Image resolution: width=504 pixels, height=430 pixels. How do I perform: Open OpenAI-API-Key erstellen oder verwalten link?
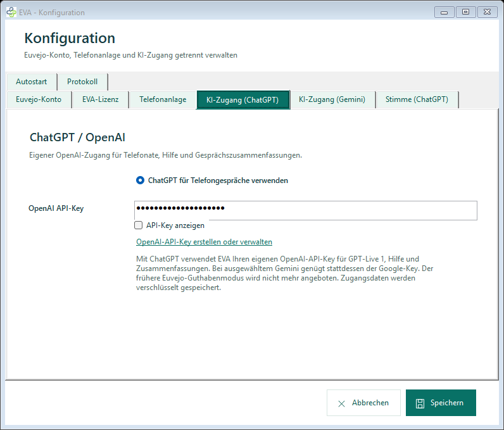point(204,242)
